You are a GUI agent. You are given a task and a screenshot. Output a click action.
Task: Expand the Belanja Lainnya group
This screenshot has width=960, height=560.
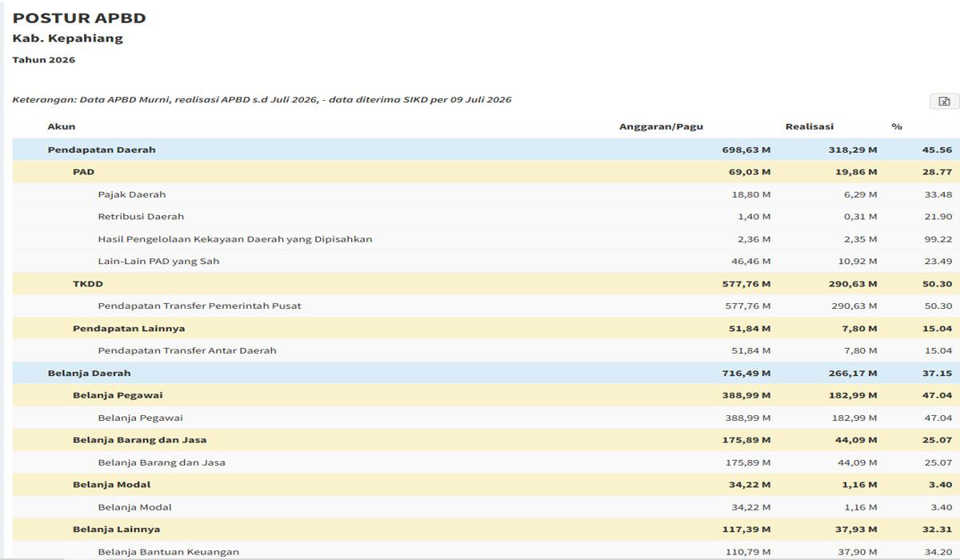[486, 530]
